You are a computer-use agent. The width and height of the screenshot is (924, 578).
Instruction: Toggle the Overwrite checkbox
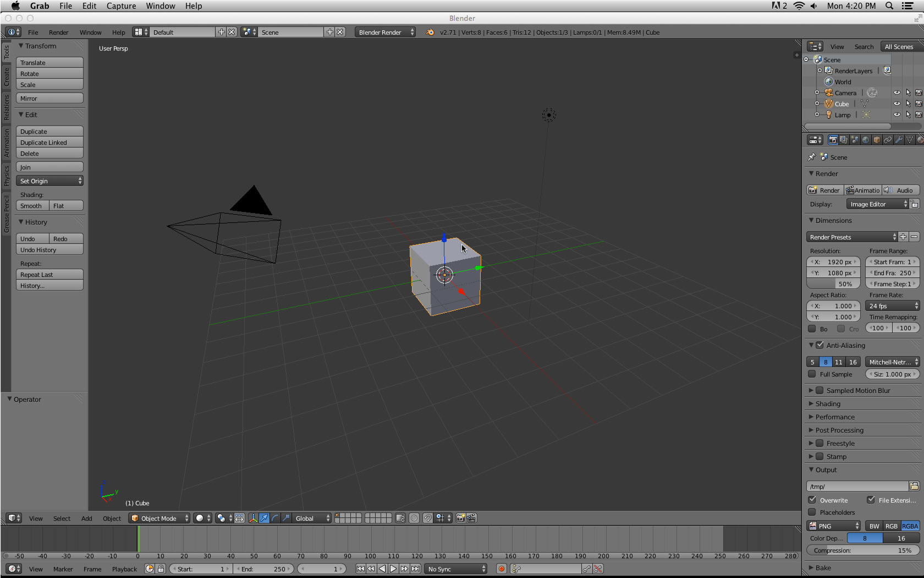pos(812,500)
